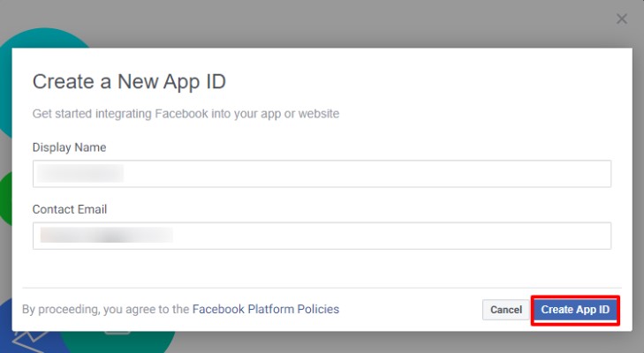Select the 'Get started integrating Facebook' subtitle text
Viewport: 644px width, 353px height.
pos(186,114)
